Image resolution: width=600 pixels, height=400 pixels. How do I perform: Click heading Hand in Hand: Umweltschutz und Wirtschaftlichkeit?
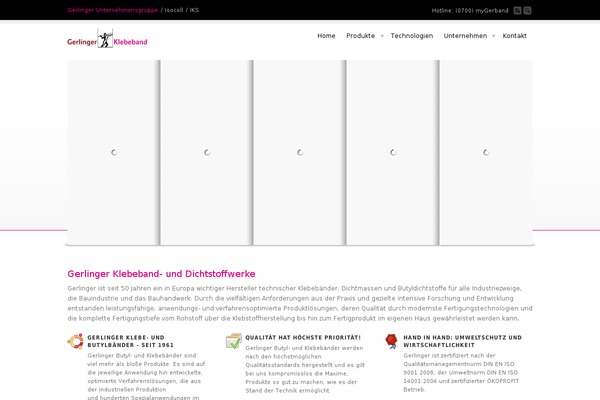[x=462, y=341]
